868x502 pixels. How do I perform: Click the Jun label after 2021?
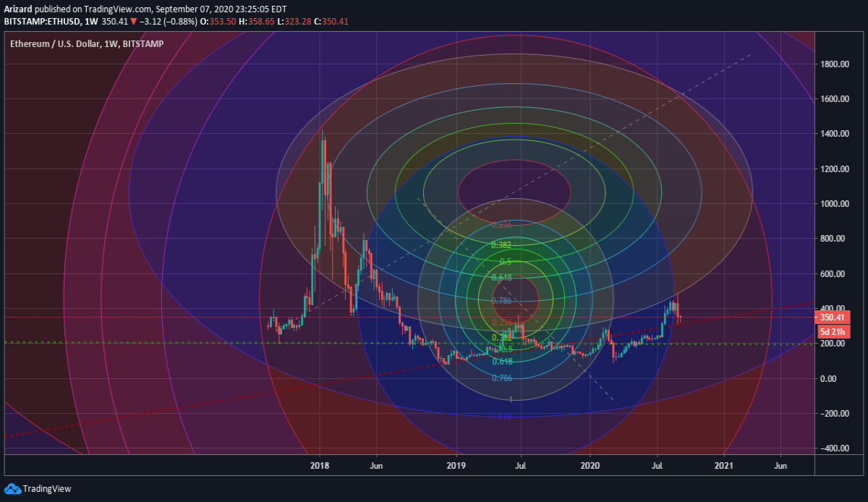[x=781, y=466]
